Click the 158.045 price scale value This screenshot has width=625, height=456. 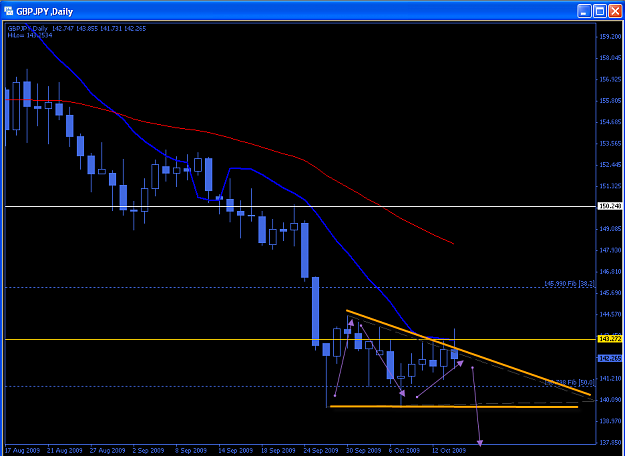point(610,58)
